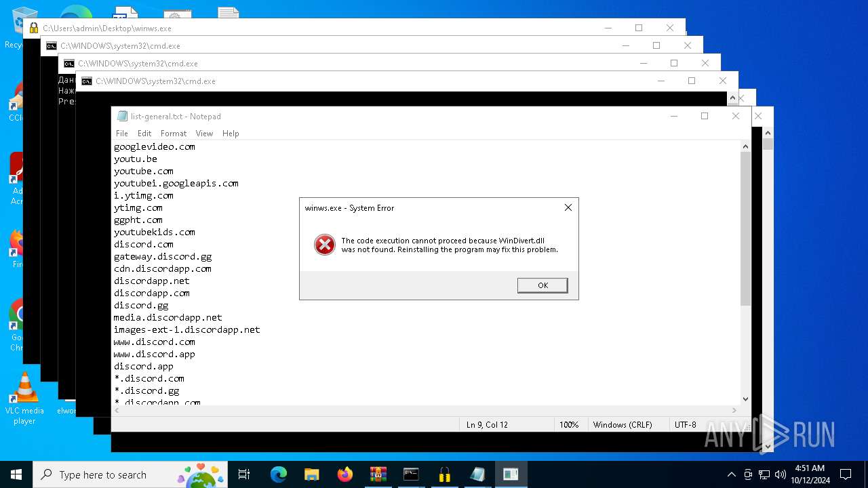Click the Notepad vertical scrollbar thumb
The image size is (868, 488).
[745, 229]
